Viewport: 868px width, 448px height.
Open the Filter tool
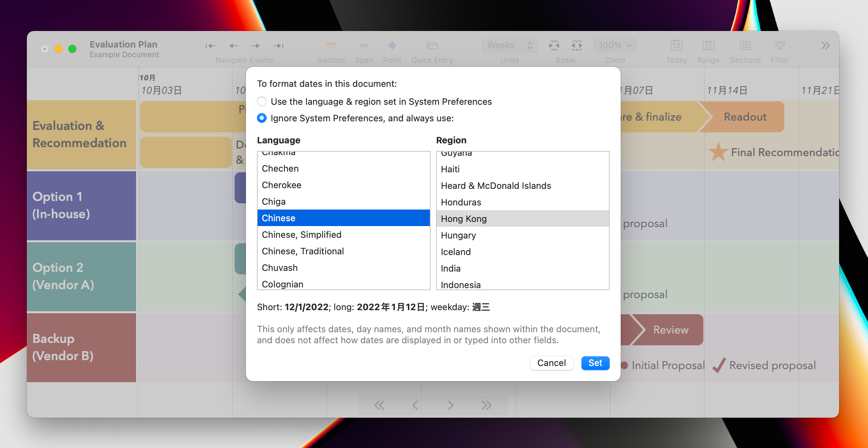tap(780, 45)
